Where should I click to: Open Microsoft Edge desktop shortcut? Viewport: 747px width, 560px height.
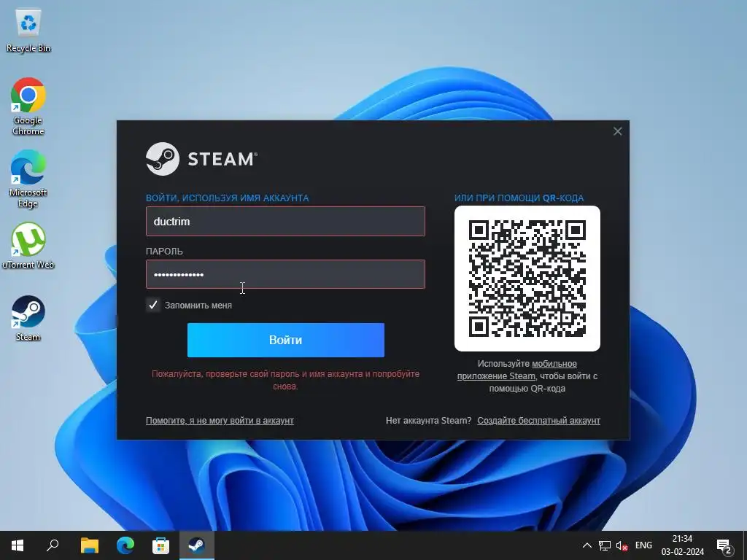pos(28,179)
